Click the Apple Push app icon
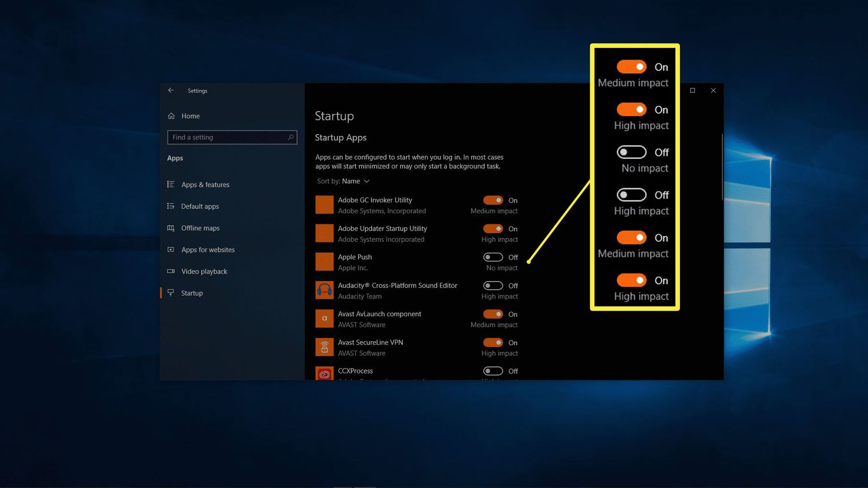Screen dimensions: 868x488 pyautogui.click(x=324, y=261)
